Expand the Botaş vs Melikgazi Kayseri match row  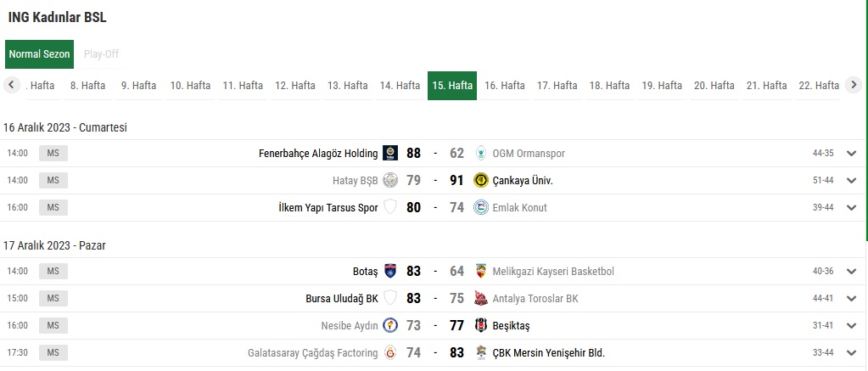click(x=852, y=272)
